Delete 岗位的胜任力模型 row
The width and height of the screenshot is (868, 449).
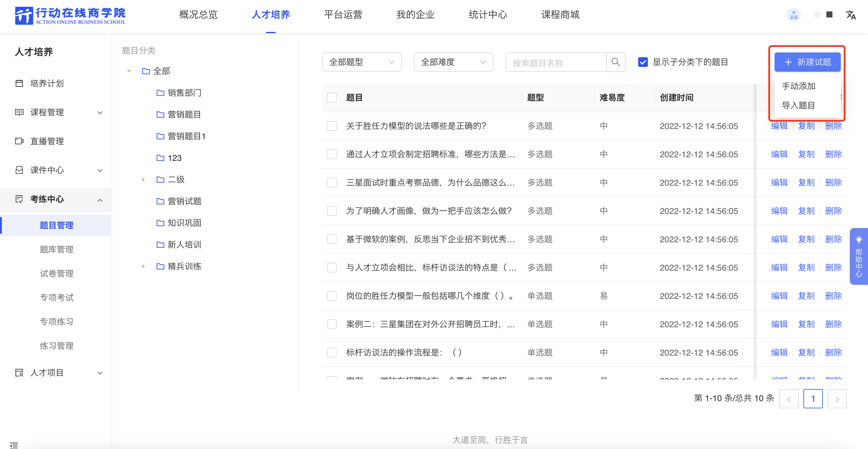pyautogui.click(x=833, y=296)
